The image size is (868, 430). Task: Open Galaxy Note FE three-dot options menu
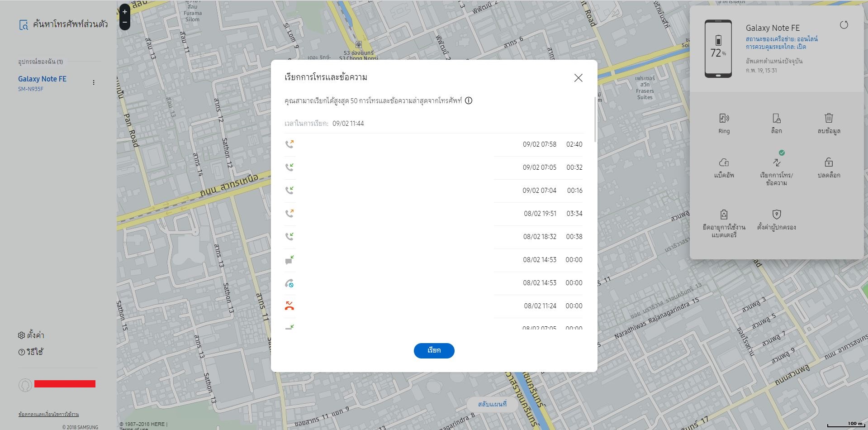[x=94, y=82]
